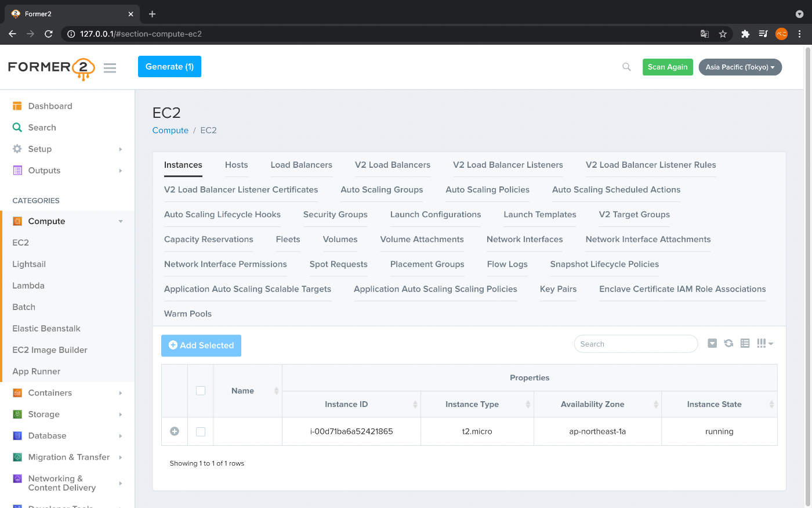Open the Security Groups tab

[x=335, y=214]
